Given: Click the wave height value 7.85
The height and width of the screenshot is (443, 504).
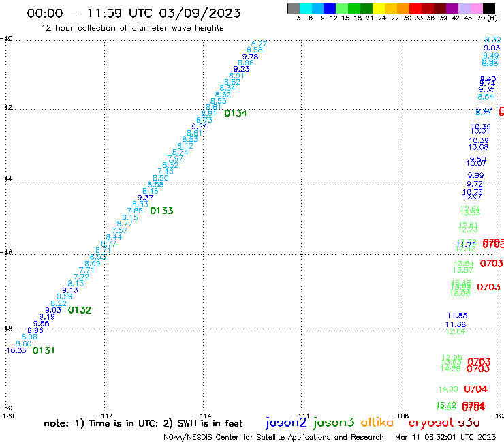Looking at the screenshot, I should [135, 211].
